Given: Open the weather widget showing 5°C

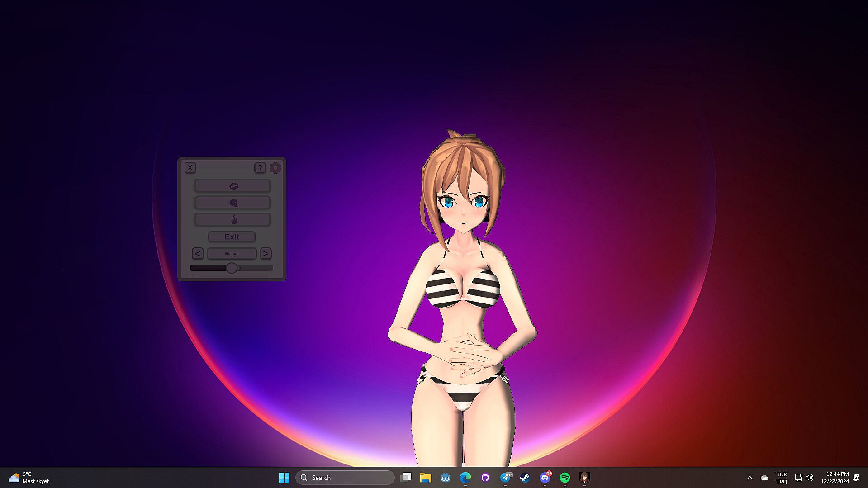Looking at the screenshot, I should [29, 478].
